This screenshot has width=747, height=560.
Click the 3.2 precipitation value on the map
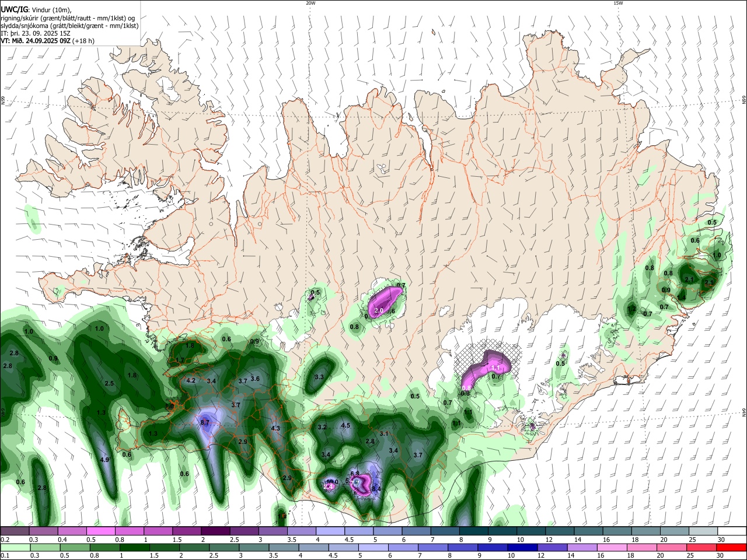[x=322, y=427]
